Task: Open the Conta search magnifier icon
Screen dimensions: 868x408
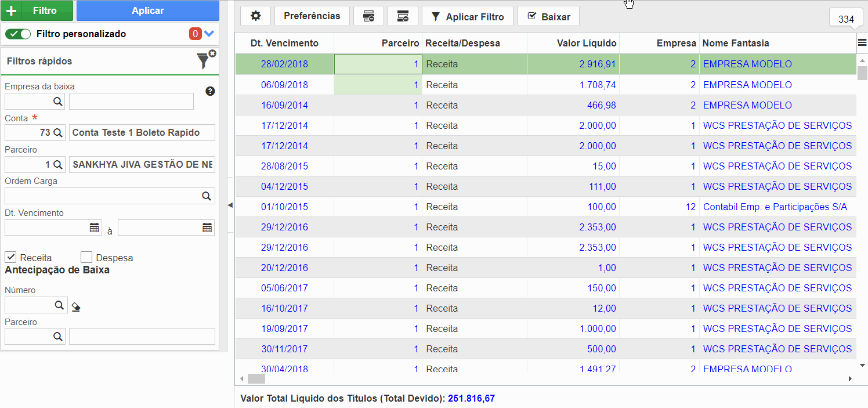Action: (x=58, y=132)
